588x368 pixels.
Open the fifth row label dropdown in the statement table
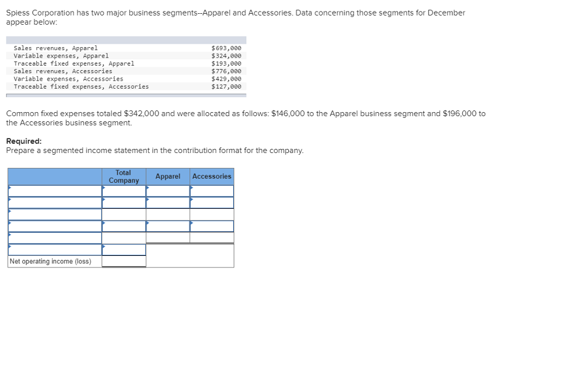click(55, 237)
